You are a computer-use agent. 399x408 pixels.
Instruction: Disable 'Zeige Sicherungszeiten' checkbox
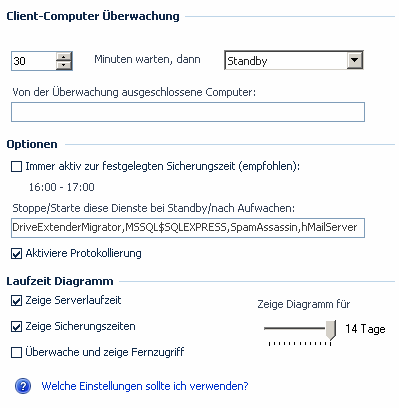click(x=16, y=327)
